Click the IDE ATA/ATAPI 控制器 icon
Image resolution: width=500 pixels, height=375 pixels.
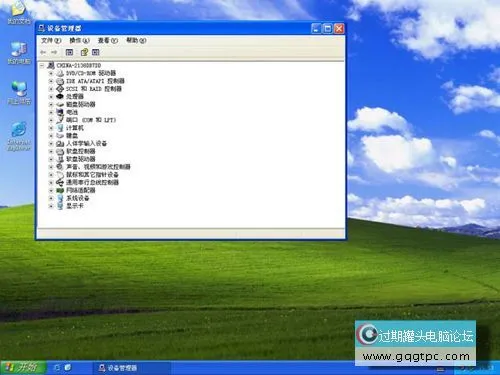tap(60, 81)
